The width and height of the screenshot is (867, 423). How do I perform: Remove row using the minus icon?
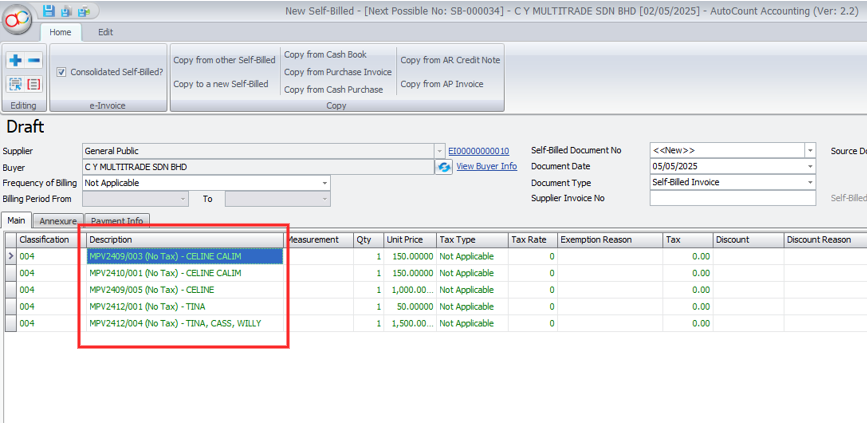[x=33, y=61]
